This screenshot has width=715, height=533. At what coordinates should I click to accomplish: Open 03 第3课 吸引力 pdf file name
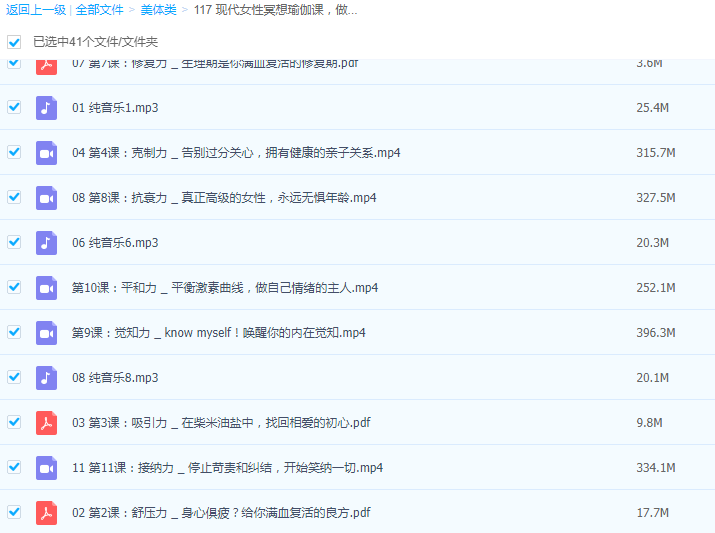point(221,423)
